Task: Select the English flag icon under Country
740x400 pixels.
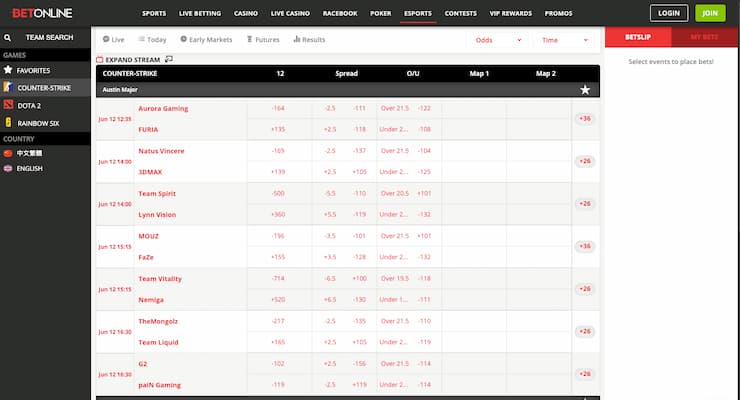Action: 8,168
